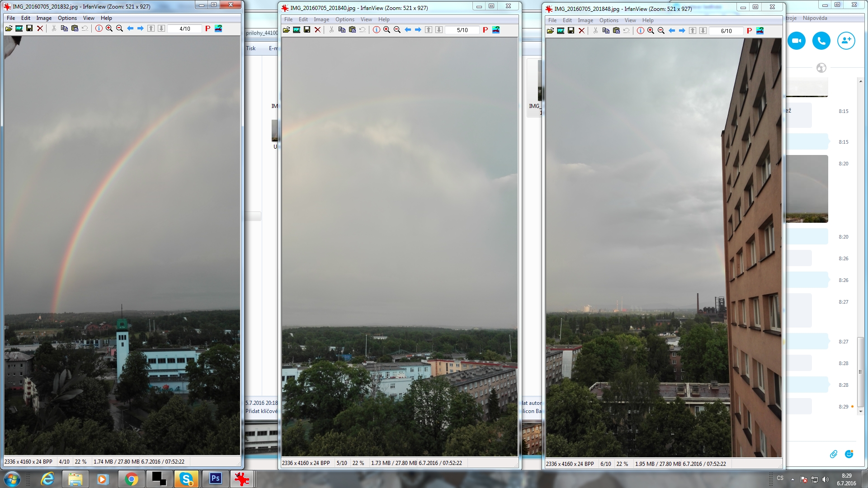The height and width of the screenshot is (488, 868).
Task: Click Paste icon in IMG_20160705_201840 window
Action: 352,30
